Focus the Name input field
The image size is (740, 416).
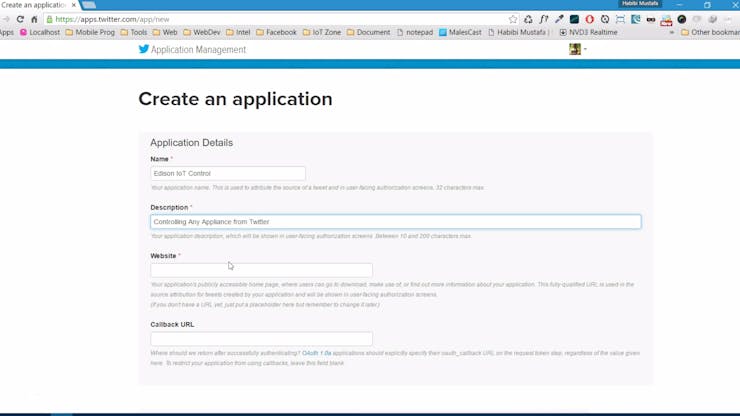coord(228,173)
